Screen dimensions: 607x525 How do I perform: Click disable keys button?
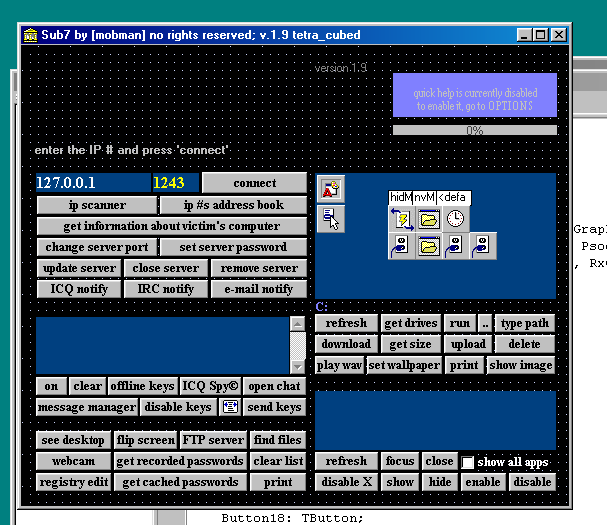click(x=178, y=407)
